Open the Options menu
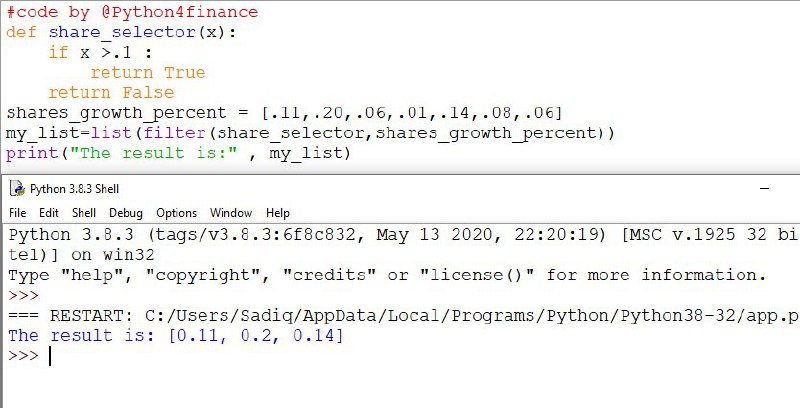Image resolution: width=800 pixels, height=408 pixels. coord(177,213)
